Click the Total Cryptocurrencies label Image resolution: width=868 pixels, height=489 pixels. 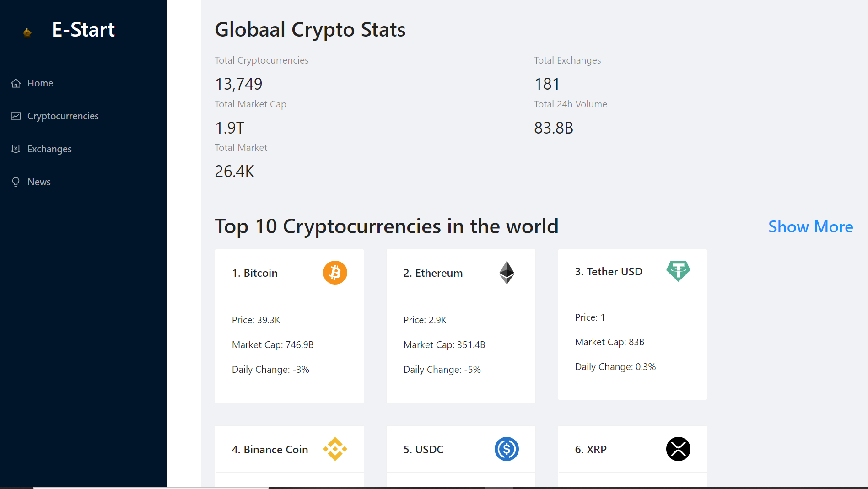coord(262,60)
